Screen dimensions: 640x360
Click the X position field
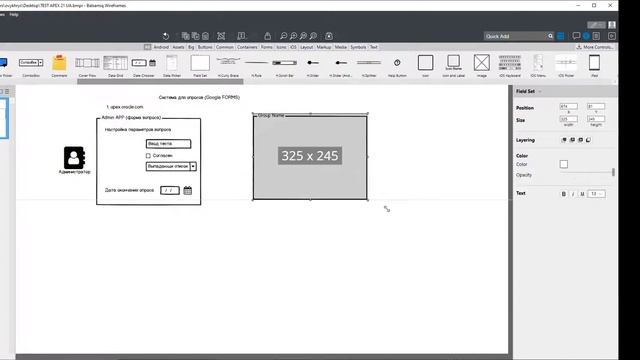(569, 107)
